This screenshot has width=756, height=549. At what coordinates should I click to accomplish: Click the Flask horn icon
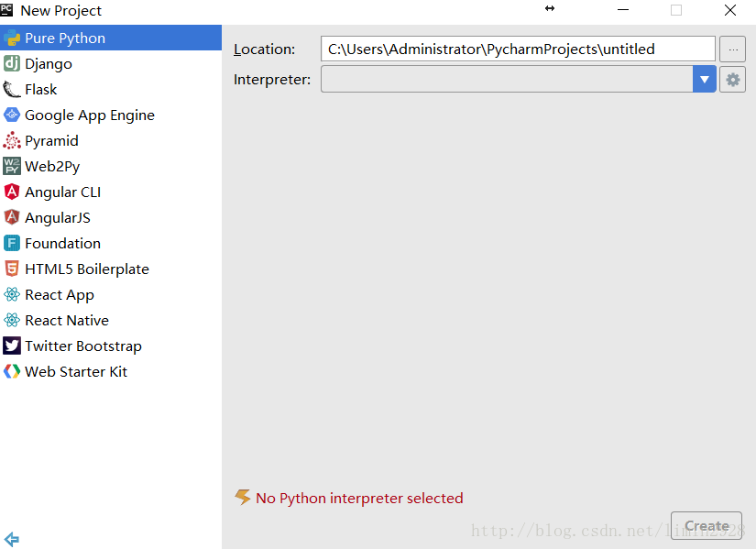[12, 89]
